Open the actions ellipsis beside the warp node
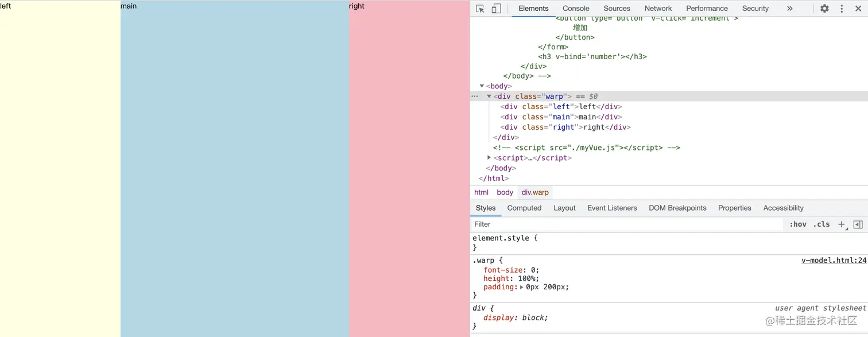The height and width of the screenshot is (337, 868). pyautogui.click(x=475, y=96)
